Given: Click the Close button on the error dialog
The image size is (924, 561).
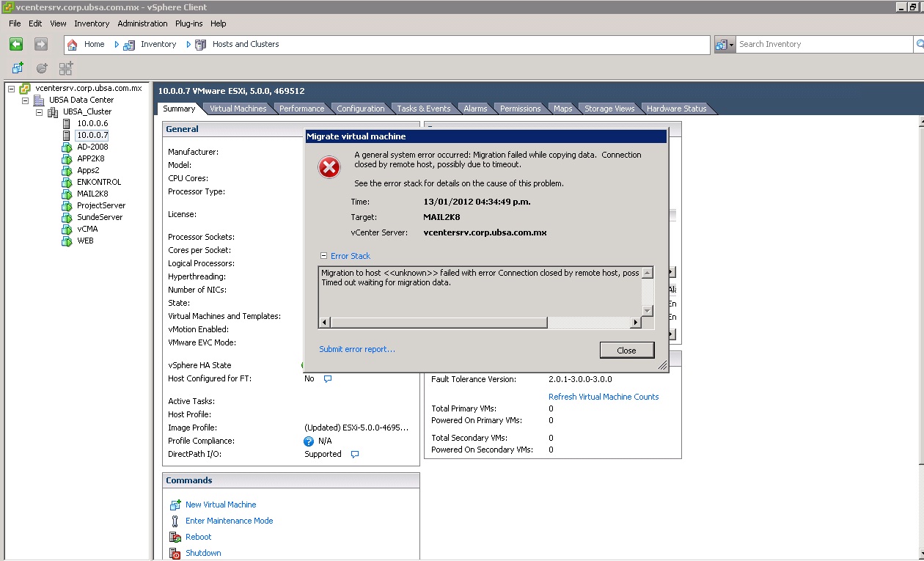Looking at the screenshot, I should (x=627, y=350).
